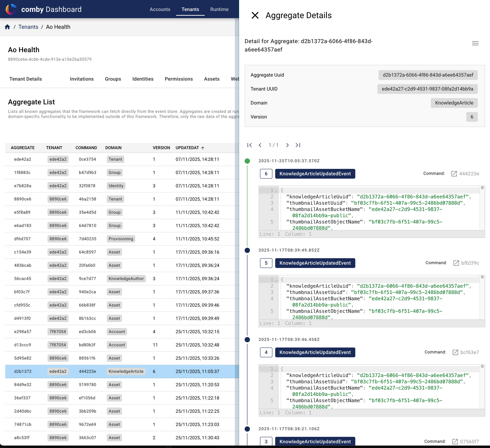Navigate to Tenants breadcrumb link
The image size is (490, 448).
[28, 27]
